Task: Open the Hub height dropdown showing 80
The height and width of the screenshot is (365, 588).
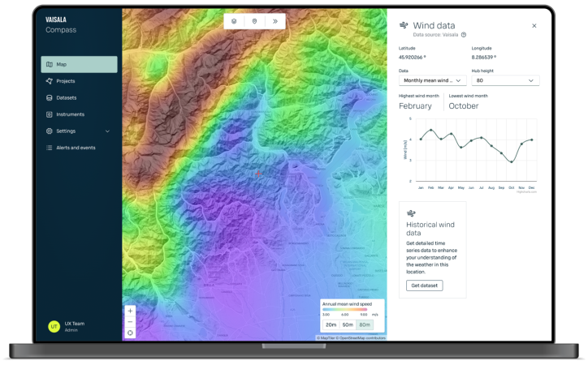Action: point(505,80)
